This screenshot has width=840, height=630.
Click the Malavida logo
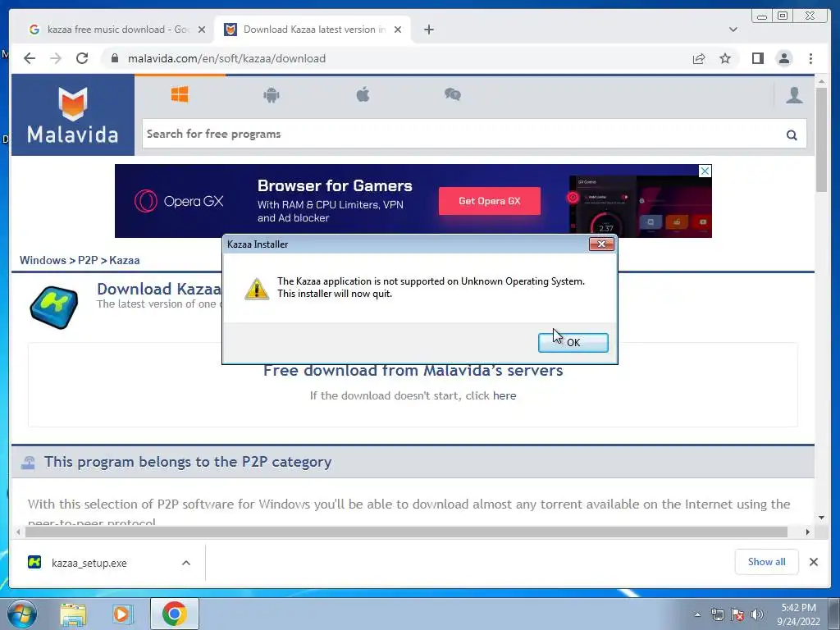[x=73, y=115]
